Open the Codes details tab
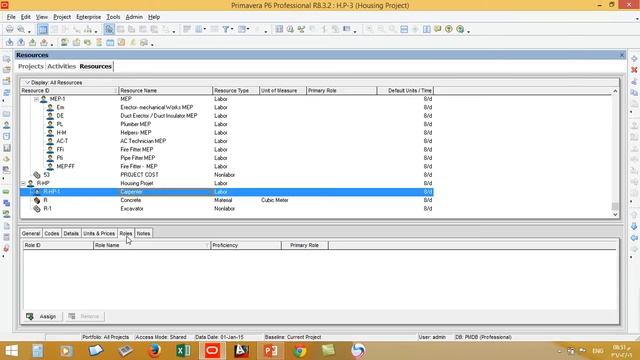640x360 pixels. click(x=51, y=233)
